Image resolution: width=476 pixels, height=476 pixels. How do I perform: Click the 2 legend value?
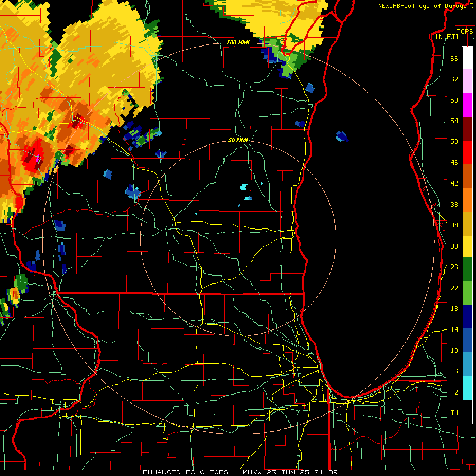pos(456,392)
